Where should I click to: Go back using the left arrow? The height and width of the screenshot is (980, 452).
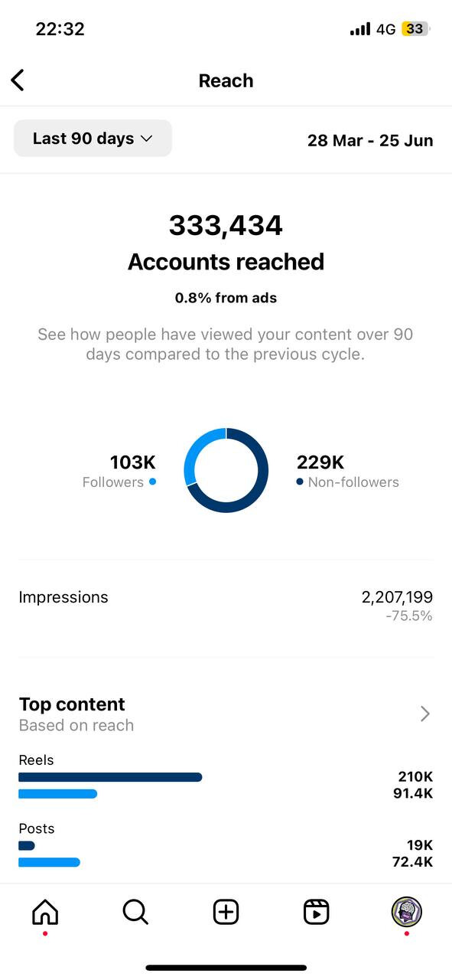(x=18, y=80)
